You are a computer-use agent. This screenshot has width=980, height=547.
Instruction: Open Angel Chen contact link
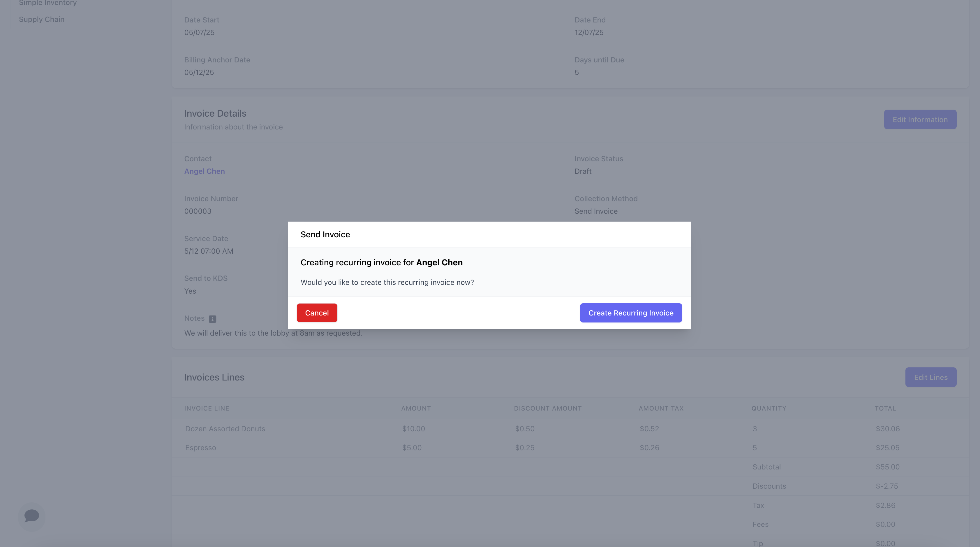pyautogui.click(x=204, y=171)
